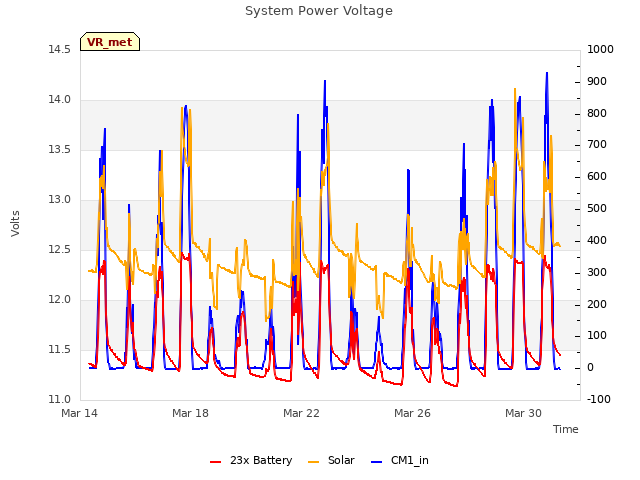Click the 14.0 left axis value
Viewport: 640px width, 480px height.
(59, 100)
